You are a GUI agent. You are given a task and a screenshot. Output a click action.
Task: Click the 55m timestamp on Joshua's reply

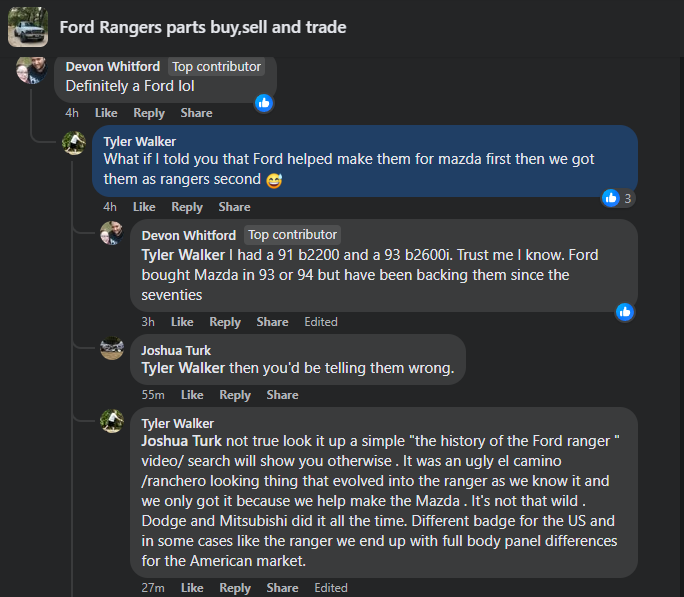click(x=153, y=395)
